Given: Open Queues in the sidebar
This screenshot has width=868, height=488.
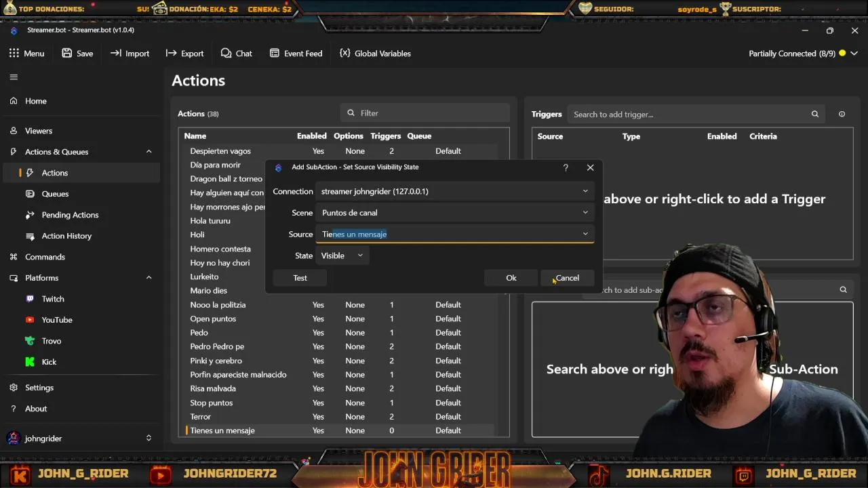Looking at the screenshot, I should click(x=80, y=194).
